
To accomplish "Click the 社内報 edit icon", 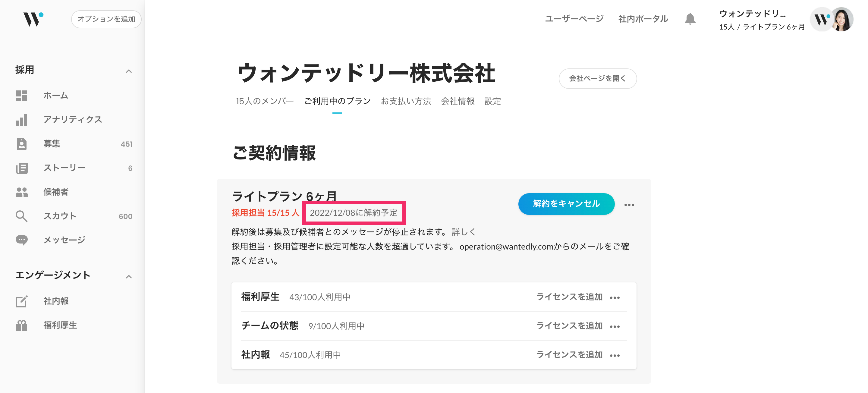I will click(22, 301).
